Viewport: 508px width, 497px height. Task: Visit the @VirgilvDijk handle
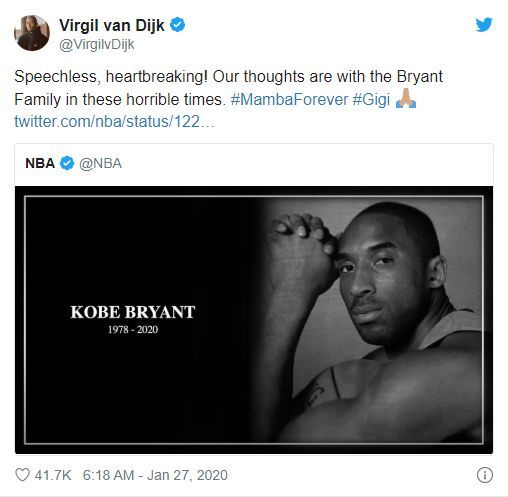click(97, 44)
